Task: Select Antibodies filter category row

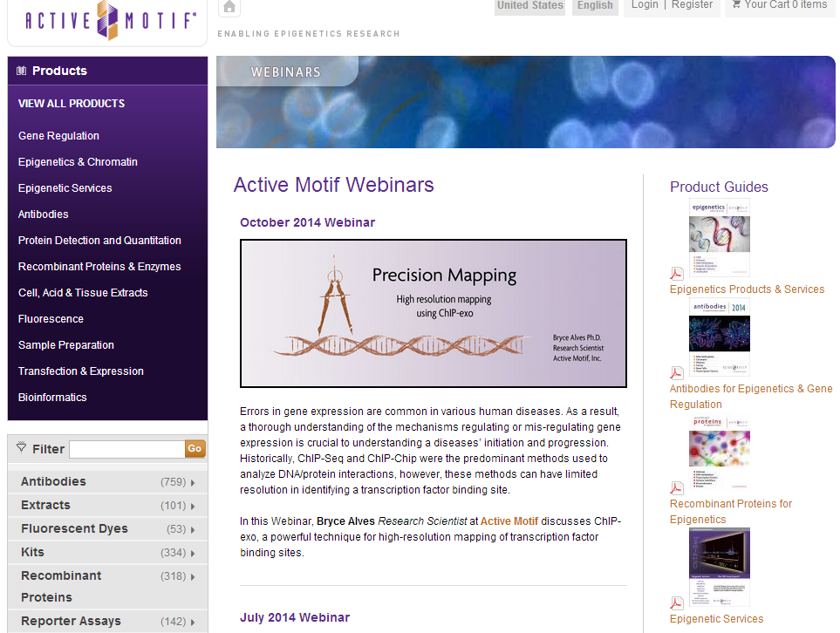Action: click(107, 481)
